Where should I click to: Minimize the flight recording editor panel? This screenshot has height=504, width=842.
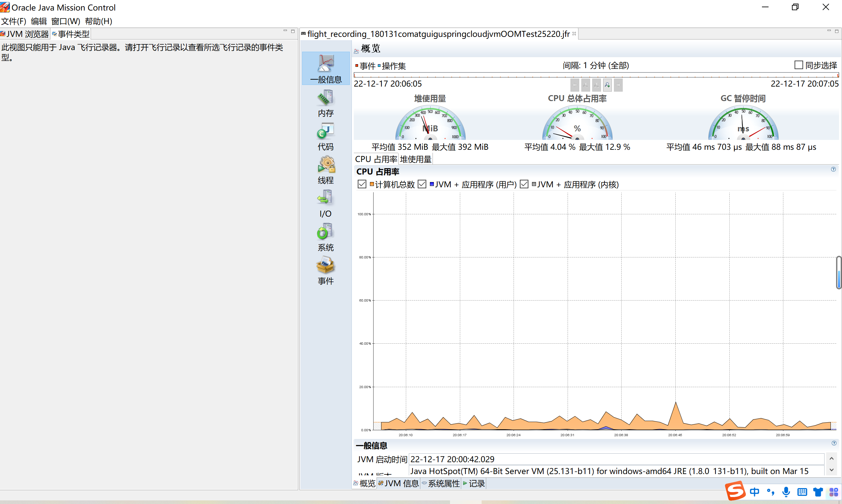click(x=829, y=31)
